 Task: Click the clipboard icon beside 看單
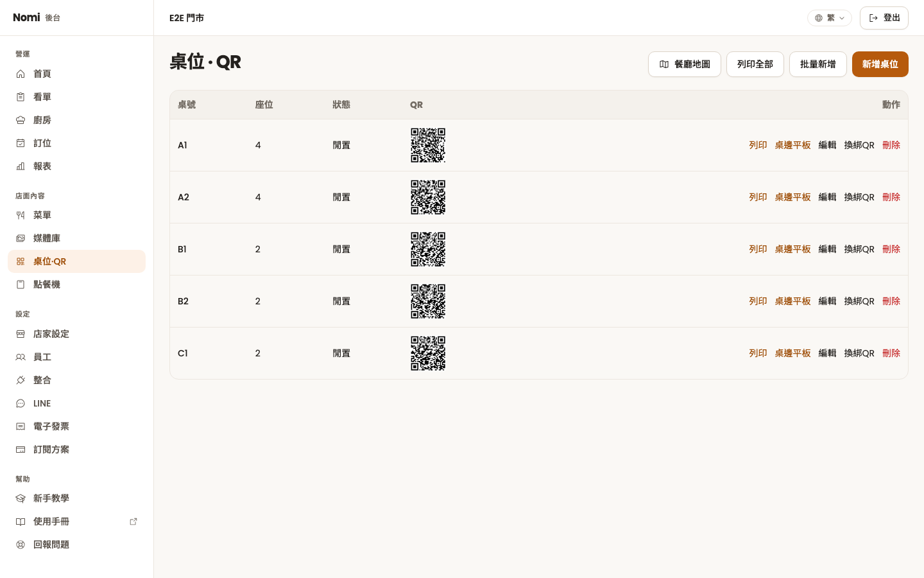(21, 97)
